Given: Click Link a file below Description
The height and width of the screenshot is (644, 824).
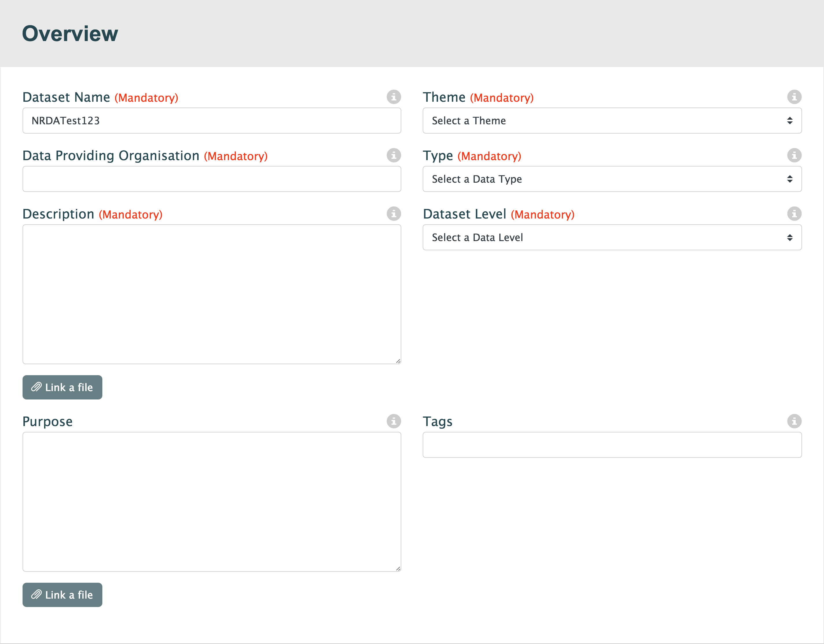Looking at the screenshot, I should (62, 387).
